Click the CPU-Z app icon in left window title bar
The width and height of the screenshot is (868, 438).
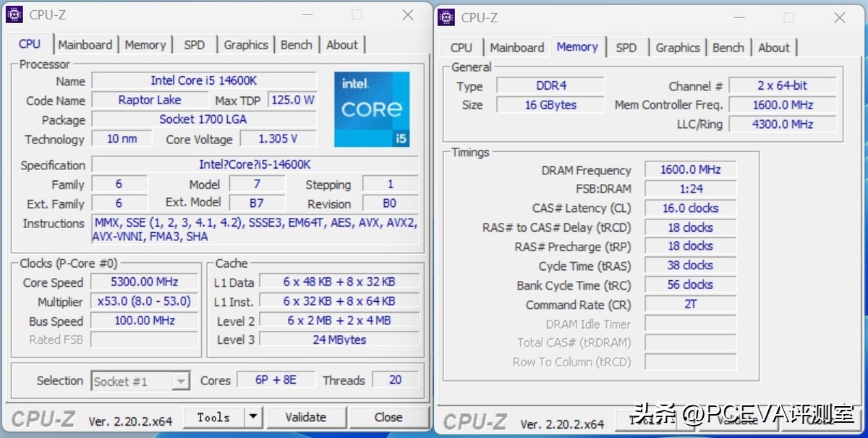[14, 14]
